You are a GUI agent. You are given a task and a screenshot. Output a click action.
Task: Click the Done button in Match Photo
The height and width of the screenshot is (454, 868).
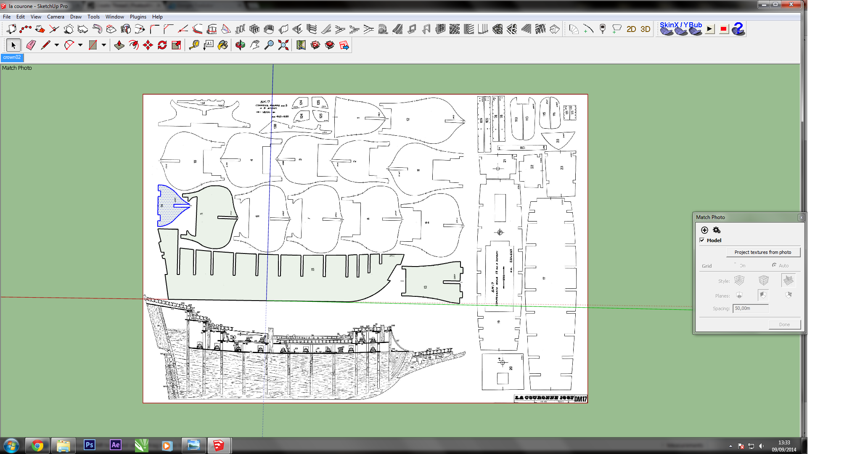(784, 325)
